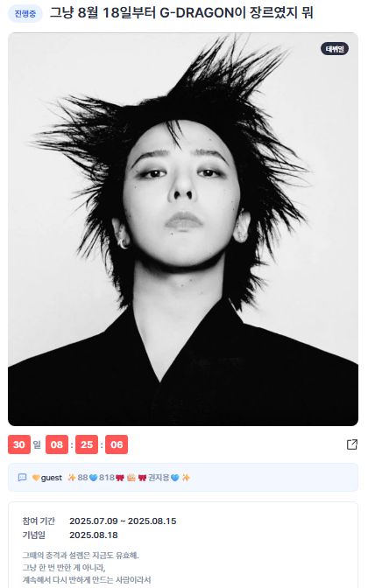Screen dimensions: 368x588
Task: Open the external link share icon
Action: pyautogui.click(x=352, y=444)
